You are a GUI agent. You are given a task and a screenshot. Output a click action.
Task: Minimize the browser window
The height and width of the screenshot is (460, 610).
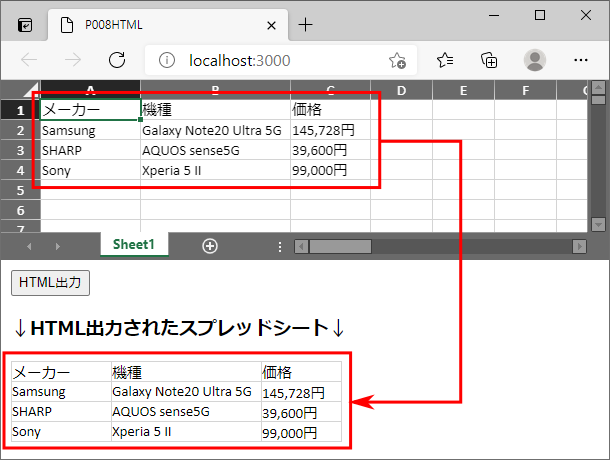494,16
